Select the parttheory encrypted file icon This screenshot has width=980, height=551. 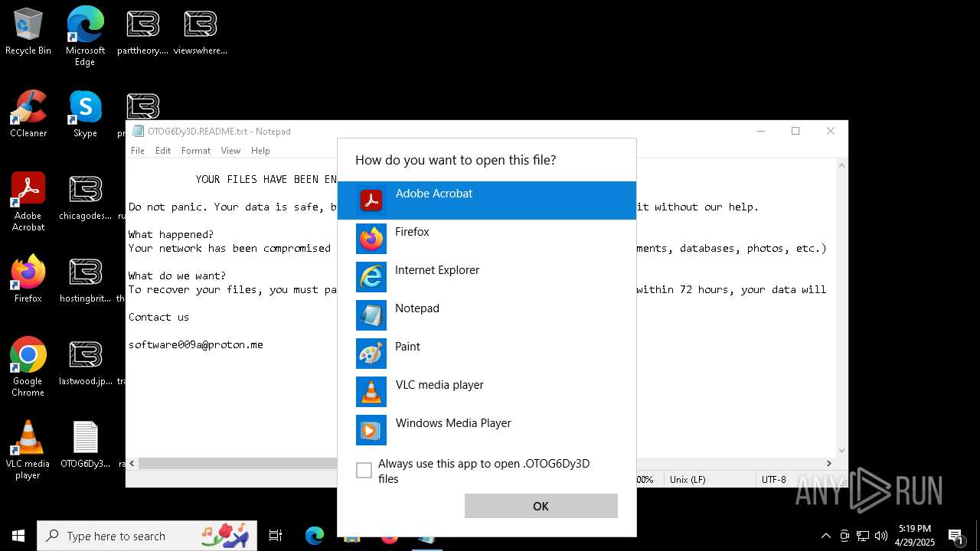coord(142,32)
